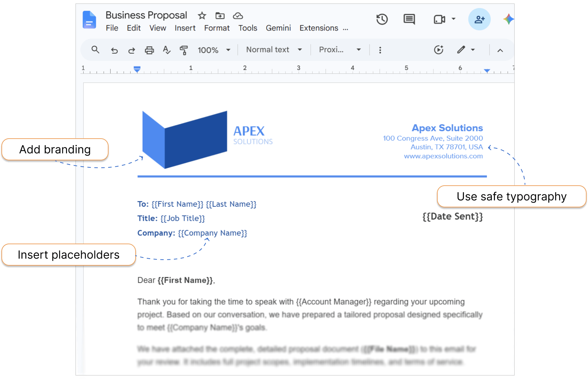The image size is (588, 379).
Task: Click the www.apexsolutions.com link
Action: (x=443, y=156)
